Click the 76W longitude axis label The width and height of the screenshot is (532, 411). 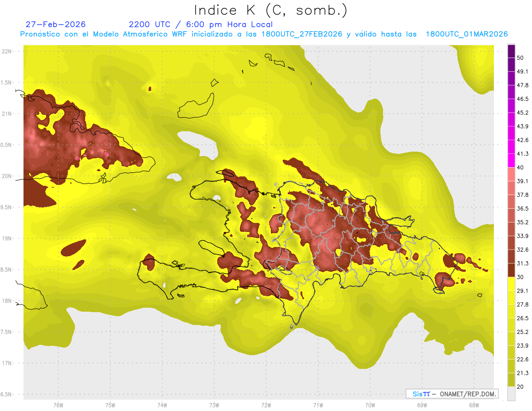point(58,405)
